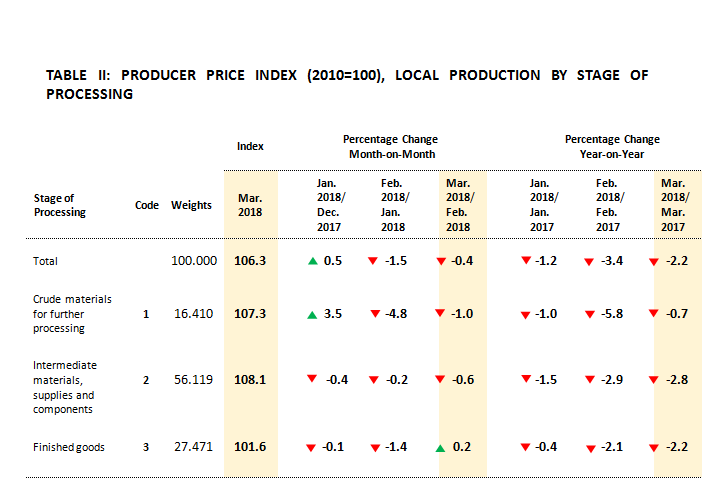Select the red down arrow beside -0.7
Screen dimensions: 710x479
point(655,315)
